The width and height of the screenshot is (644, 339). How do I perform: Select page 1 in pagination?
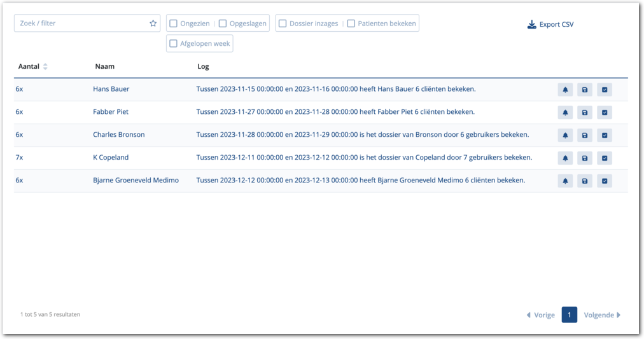[x=569, y=315]
